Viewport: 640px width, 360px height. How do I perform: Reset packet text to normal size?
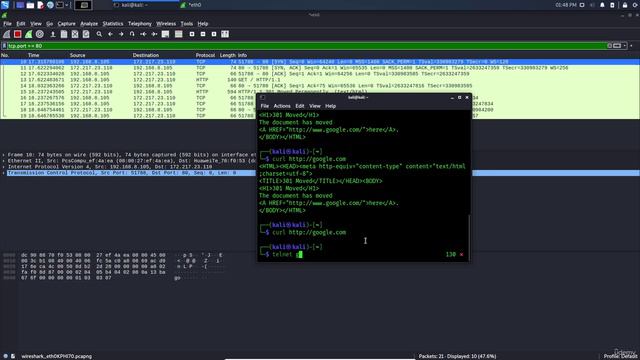tap(214, 34)
